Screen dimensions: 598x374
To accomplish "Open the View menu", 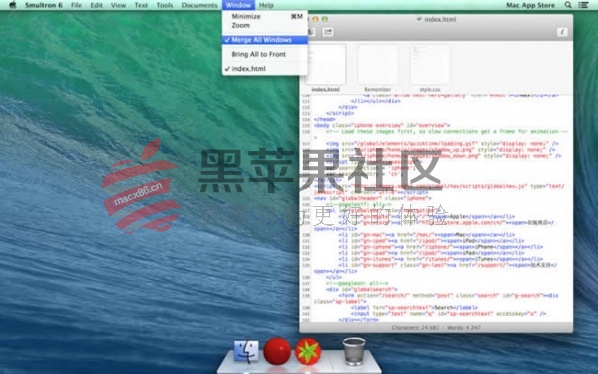I will click(118, 5).
